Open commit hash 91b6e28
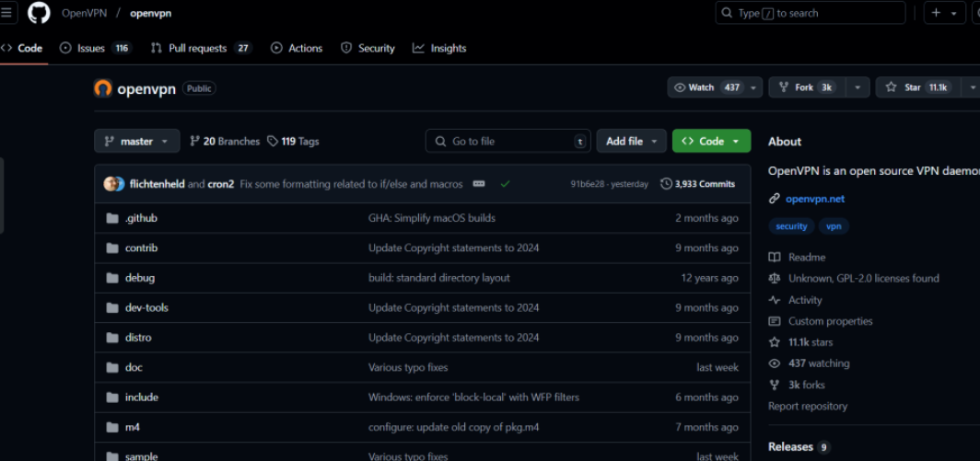Viewport: 980px width, 461px height. [x=589, y=184]
